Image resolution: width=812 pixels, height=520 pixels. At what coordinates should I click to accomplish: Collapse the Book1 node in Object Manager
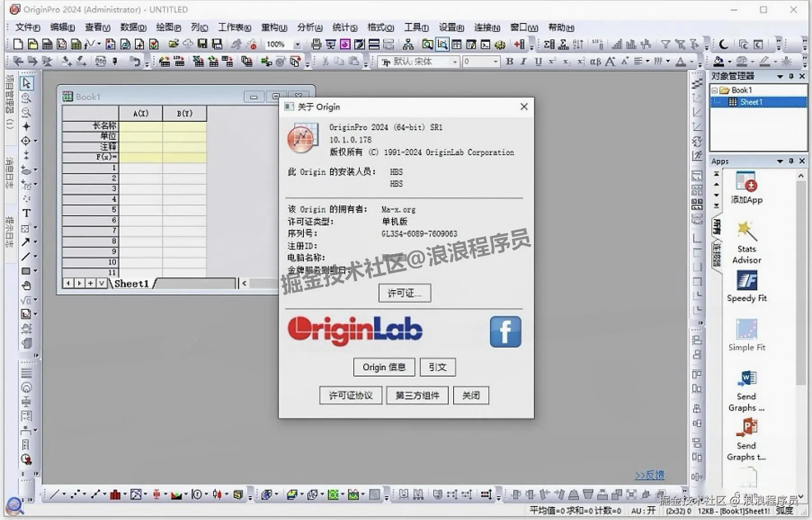715,90
